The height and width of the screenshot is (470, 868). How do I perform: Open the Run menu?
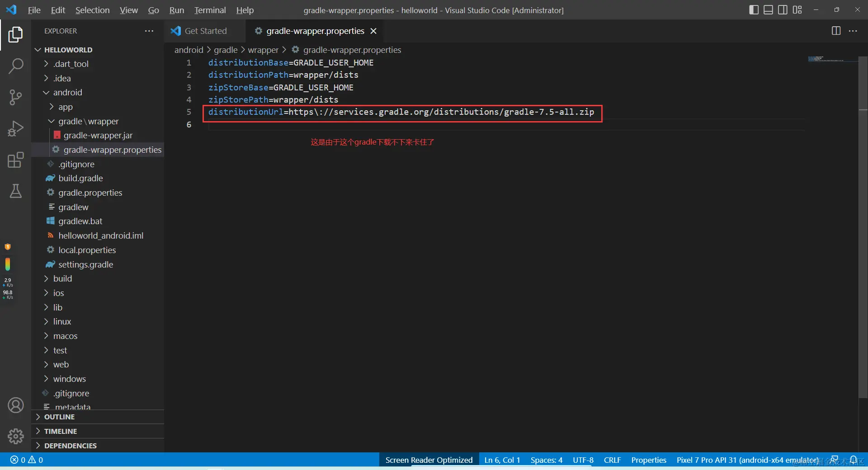click(x=177, y=10)
